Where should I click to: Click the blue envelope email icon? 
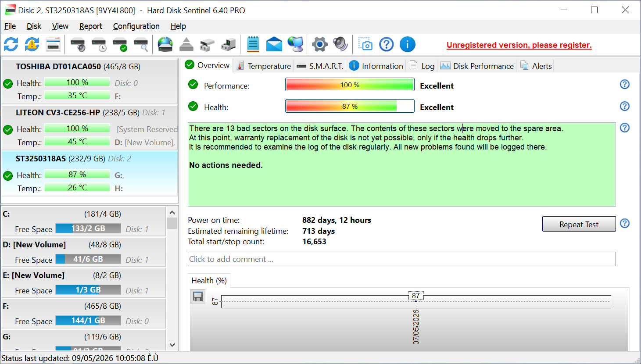tap(274, 44)
